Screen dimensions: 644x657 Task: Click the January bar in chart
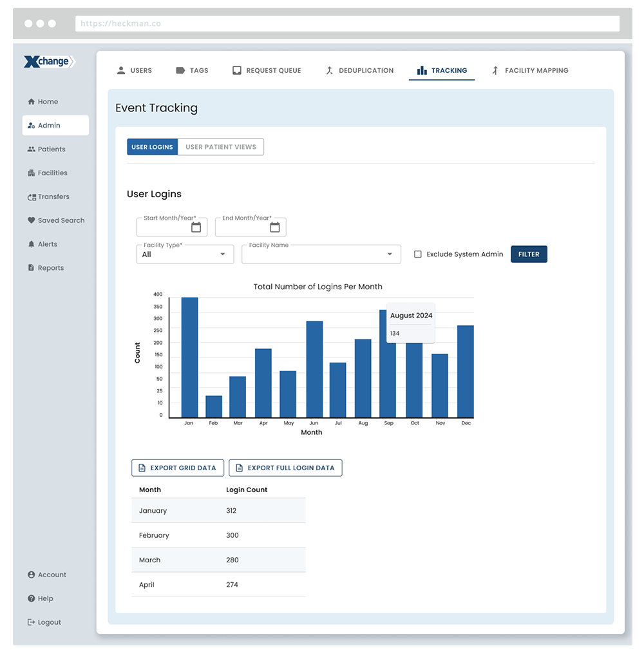click(x=189, y=357)
